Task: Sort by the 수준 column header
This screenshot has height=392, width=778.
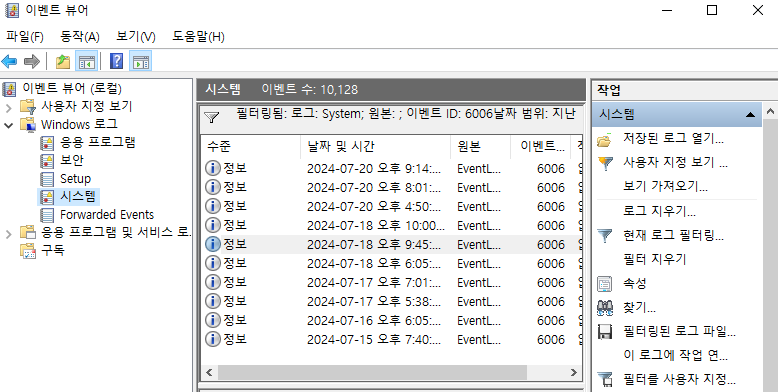Action: (x=251, y=146)
